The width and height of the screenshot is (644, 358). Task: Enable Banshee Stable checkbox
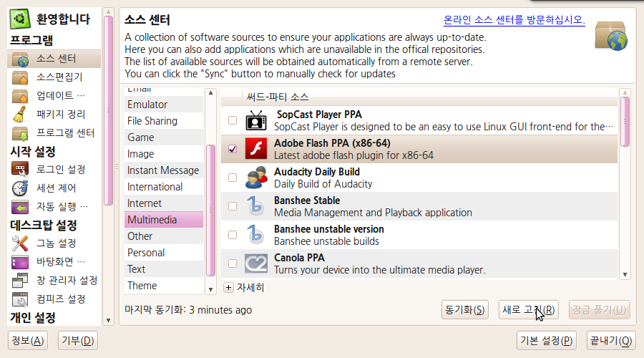233,206
